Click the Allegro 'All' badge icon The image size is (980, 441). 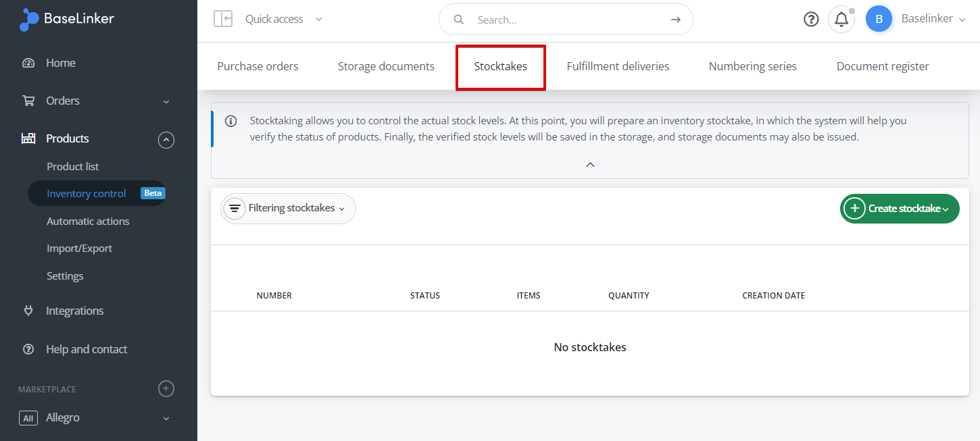(x=28, y=418)
